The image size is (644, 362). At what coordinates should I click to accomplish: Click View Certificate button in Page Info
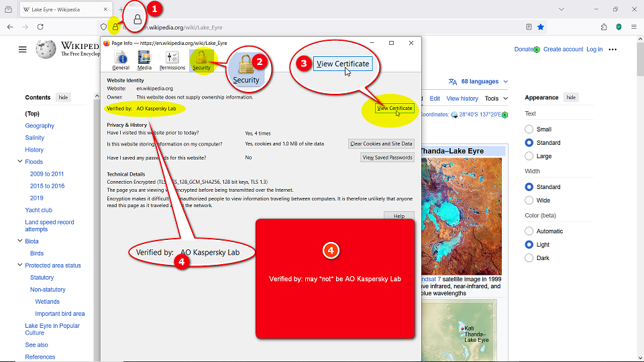tap(394, 109)
